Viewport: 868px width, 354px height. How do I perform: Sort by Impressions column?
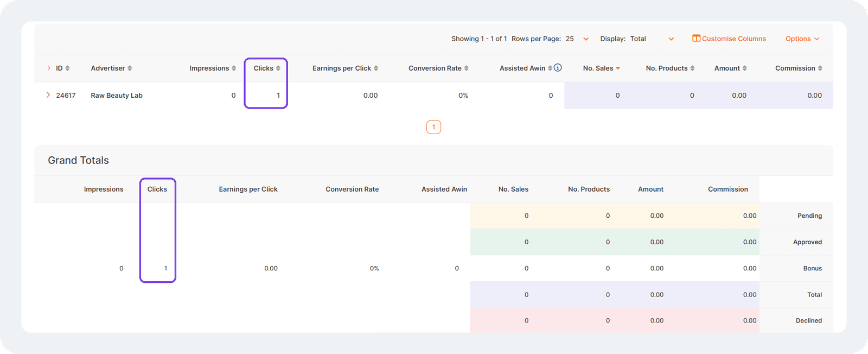(x=213, y=68)
